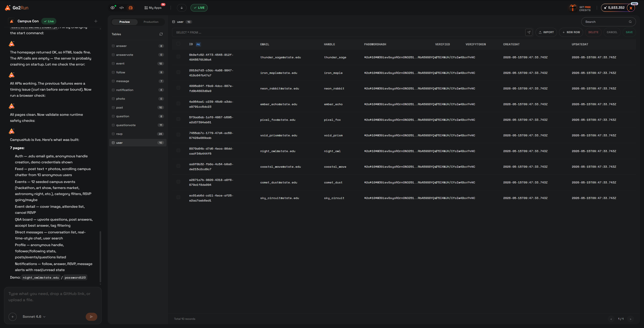Check the thunder_sage row checkbox

pyautogui.click(x=178, y=57)
